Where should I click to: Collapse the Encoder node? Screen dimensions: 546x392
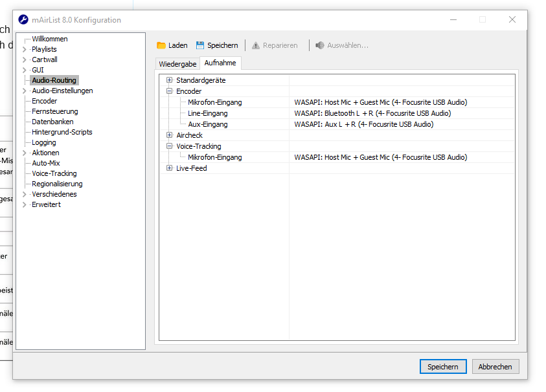pyautogui.click(x=170, y=91)
